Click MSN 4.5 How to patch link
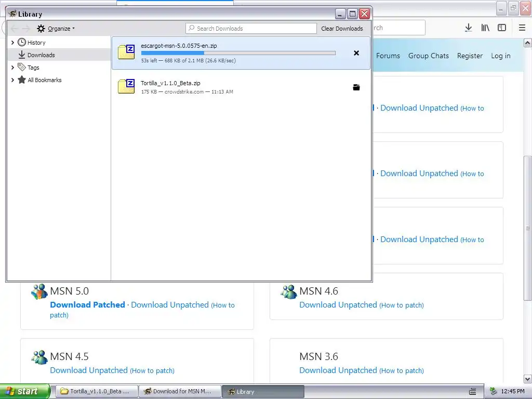The image size is (532, 399). click(152, 370)
